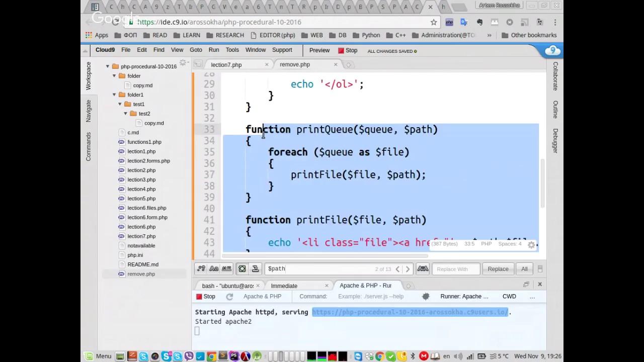Open the File menu
Screen dimensions: 644x362
(126, 50)
